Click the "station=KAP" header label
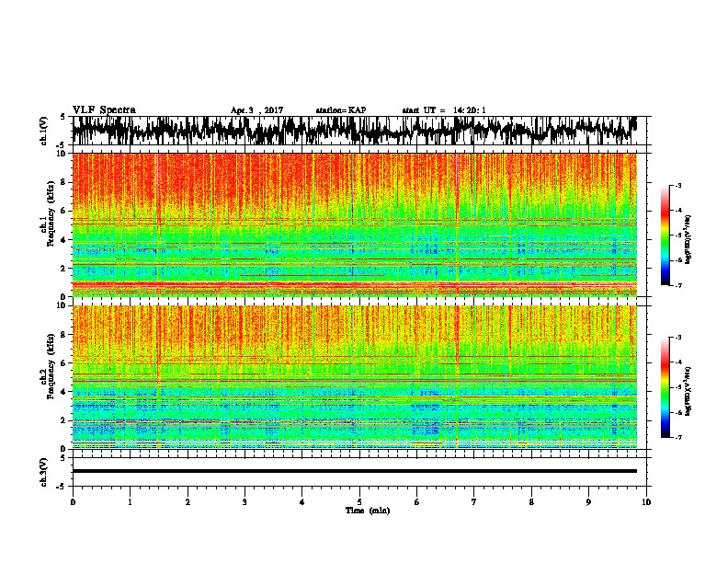728x563 pixels. point(341,110)
